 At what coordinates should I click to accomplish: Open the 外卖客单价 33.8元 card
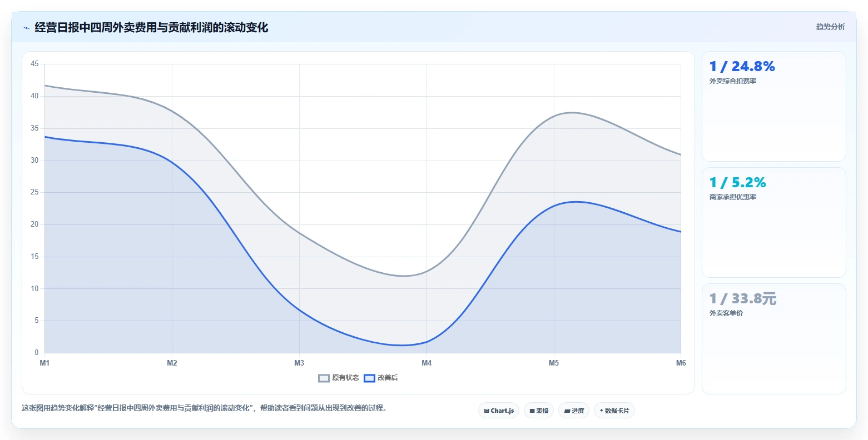tap(774, 338)
